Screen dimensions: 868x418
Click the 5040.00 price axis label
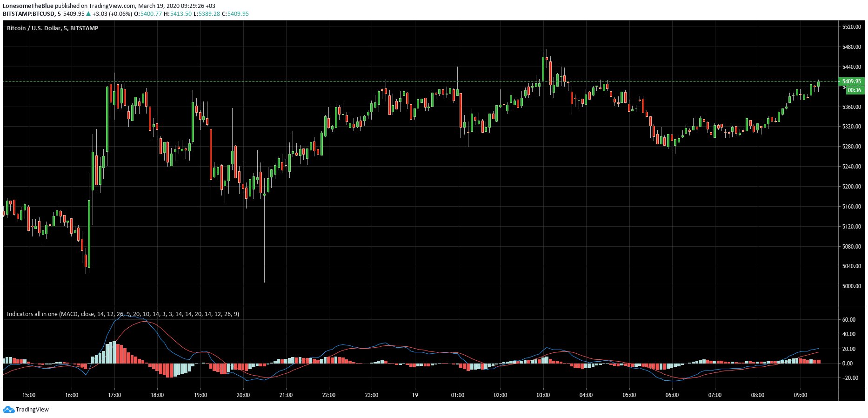[852, 266]
